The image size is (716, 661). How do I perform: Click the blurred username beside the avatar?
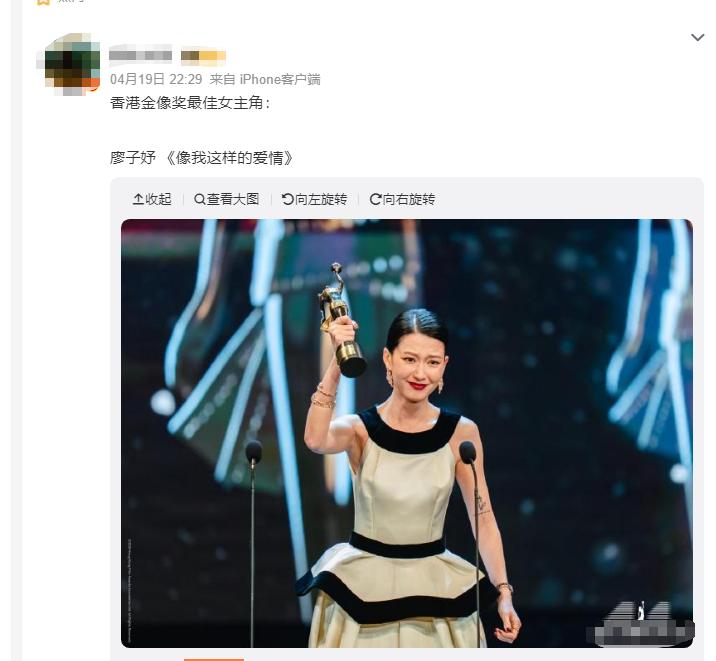(x=140, y=55)
